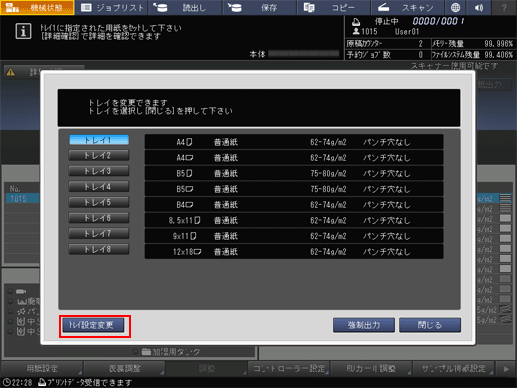
Task: Click the 調整 adjustment menu button
Action: coord(207,368)
